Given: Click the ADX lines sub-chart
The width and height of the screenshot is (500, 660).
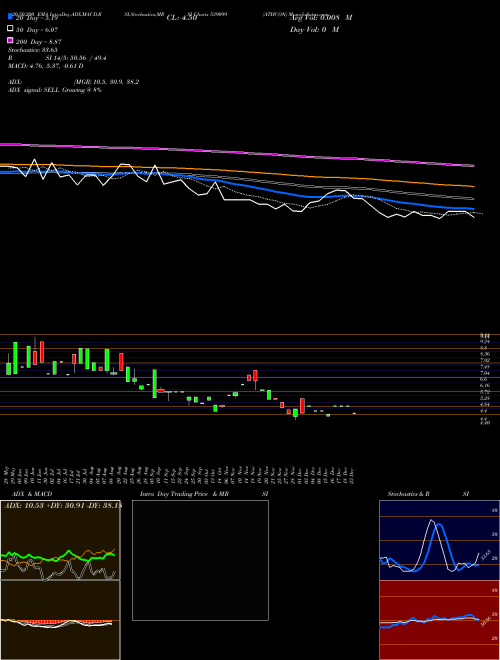Looking at the screenshot, I should (x=60, y=540).
